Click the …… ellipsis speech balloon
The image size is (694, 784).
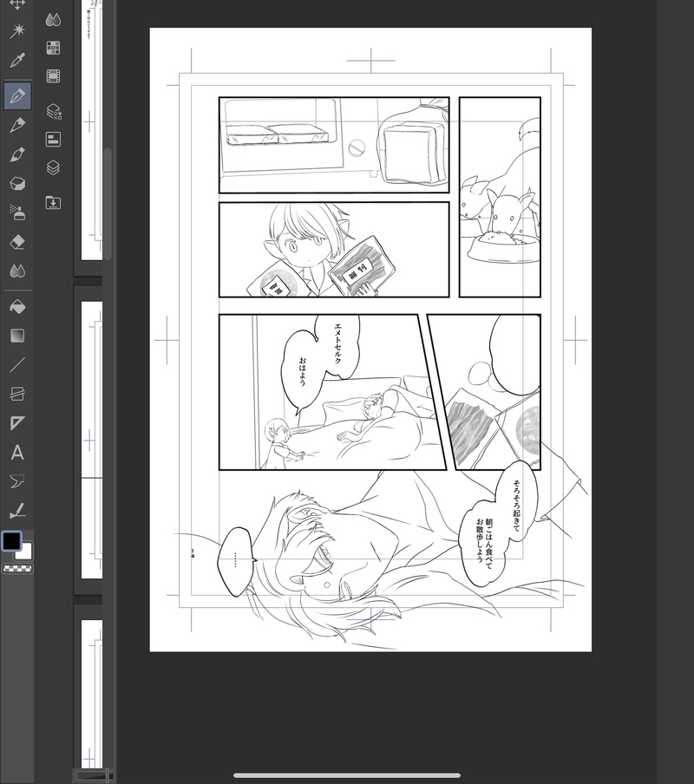tap(235, 560)
